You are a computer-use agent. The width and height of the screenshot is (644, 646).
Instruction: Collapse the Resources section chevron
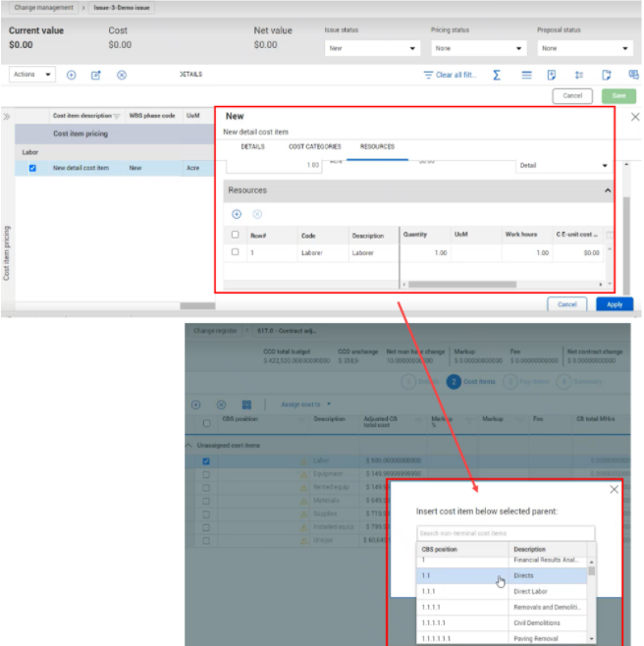pos(607,189)
